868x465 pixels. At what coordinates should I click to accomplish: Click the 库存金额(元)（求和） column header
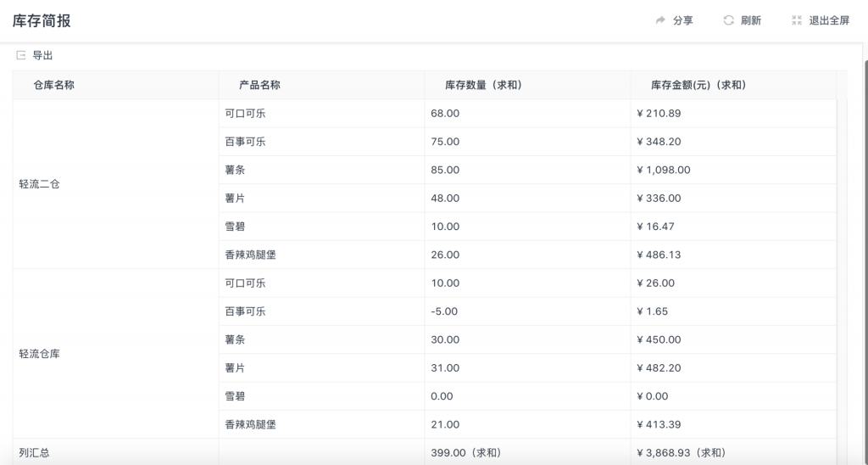[x=698, y=85]
